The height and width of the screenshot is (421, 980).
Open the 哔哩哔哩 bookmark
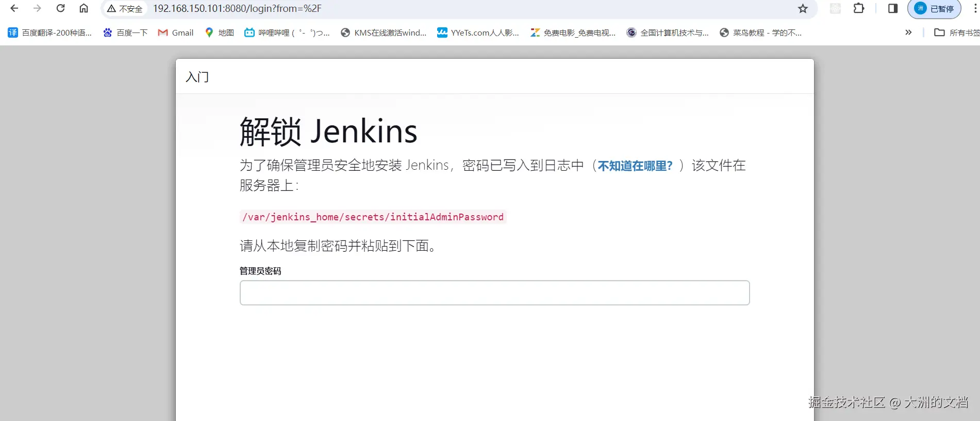(287, 33)
